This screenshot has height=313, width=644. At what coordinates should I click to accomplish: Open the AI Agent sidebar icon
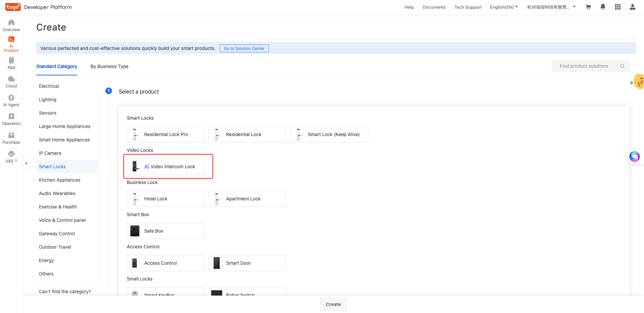pos(11,98)
